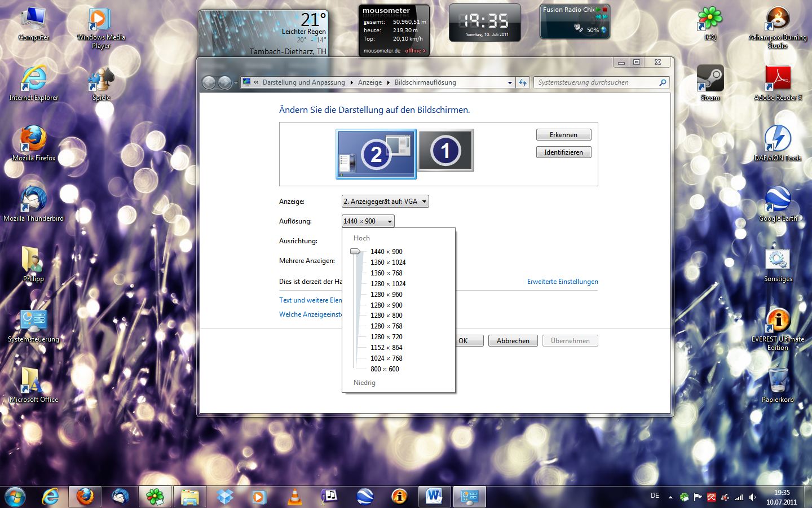The image size is (812, 508).
Task: Click the volume speaker tray icon
Action: point(752,497)
